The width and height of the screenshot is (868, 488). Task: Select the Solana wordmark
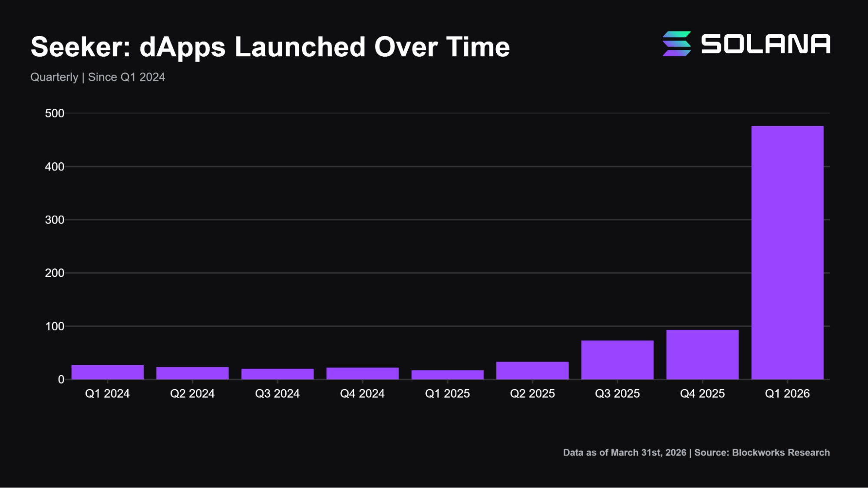767,44
